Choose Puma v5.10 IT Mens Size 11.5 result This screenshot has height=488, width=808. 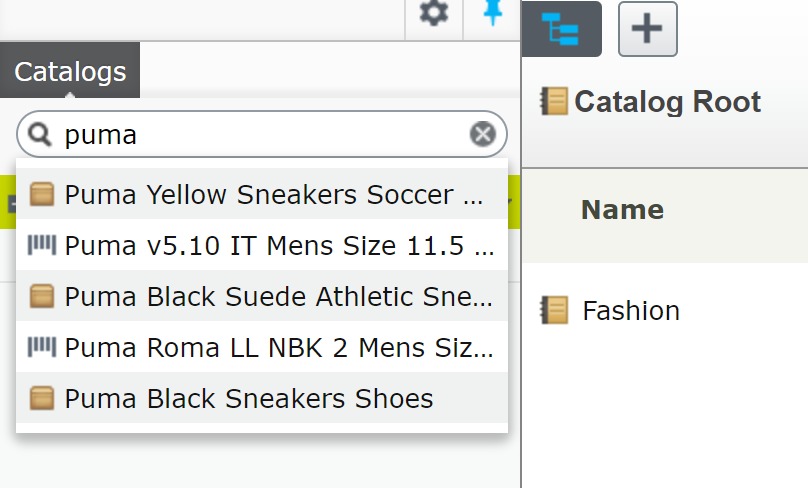[279, 245]
